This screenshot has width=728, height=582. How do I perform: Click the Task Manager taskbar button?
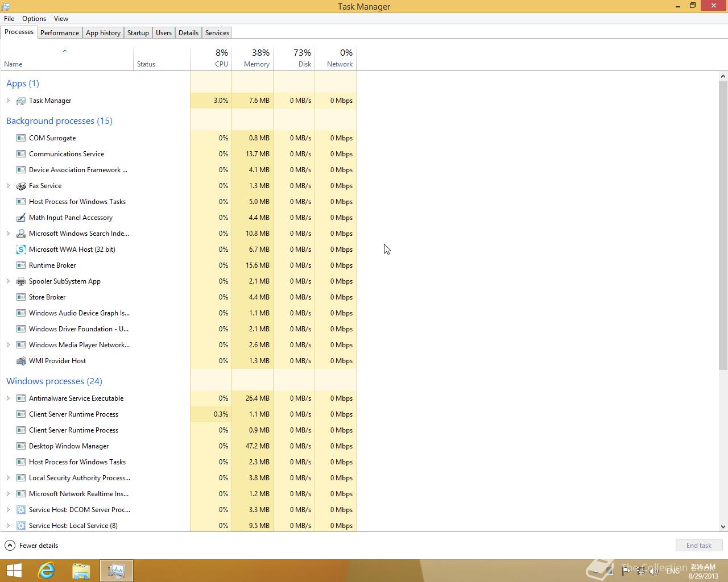[x=117, y=571]
